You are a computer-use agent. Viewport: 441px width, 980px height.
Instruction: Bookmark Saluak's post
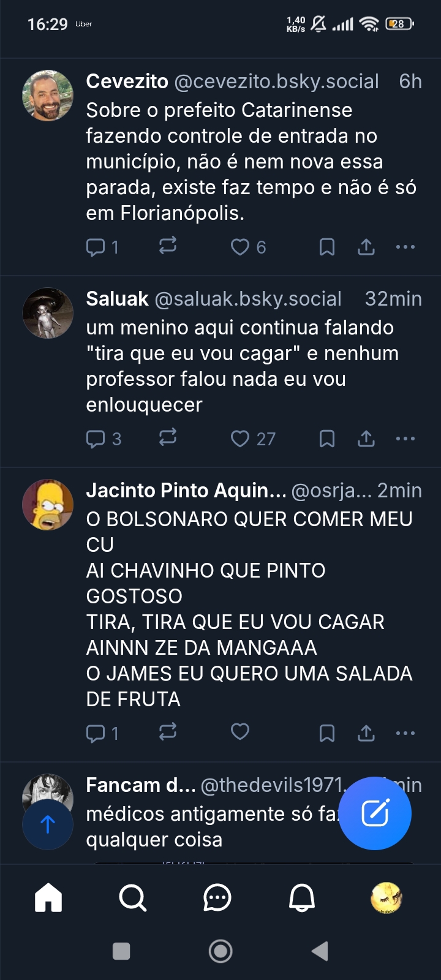coord(327,439)
